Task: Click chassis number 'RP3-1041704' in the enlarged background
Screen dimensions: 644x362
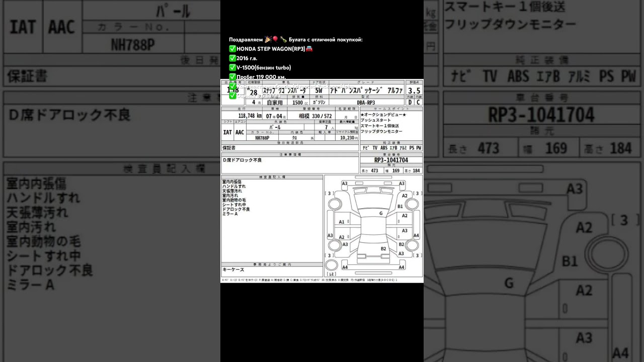Action: (541, 115)
